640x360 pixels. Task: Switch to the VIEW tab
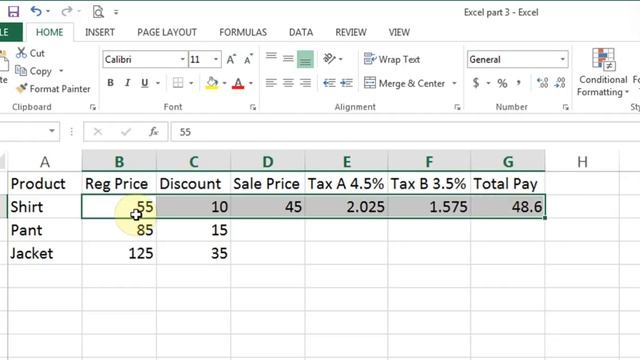click(x=399, y=32)
